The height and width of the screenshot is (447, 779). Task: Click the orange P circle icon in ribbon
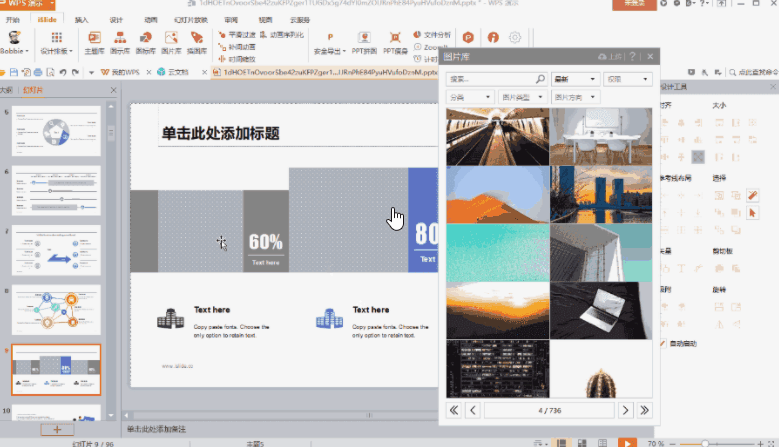[468, 37]
